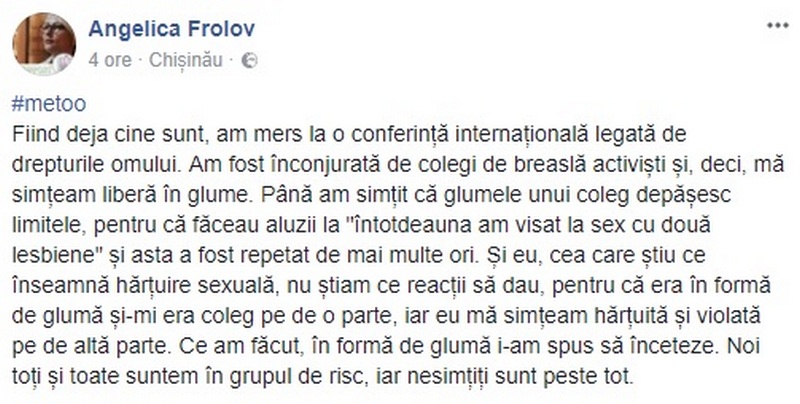
Task: Open the Angelica Frolov profile name link
Action: pyautogui.click(x=171, y=29)
